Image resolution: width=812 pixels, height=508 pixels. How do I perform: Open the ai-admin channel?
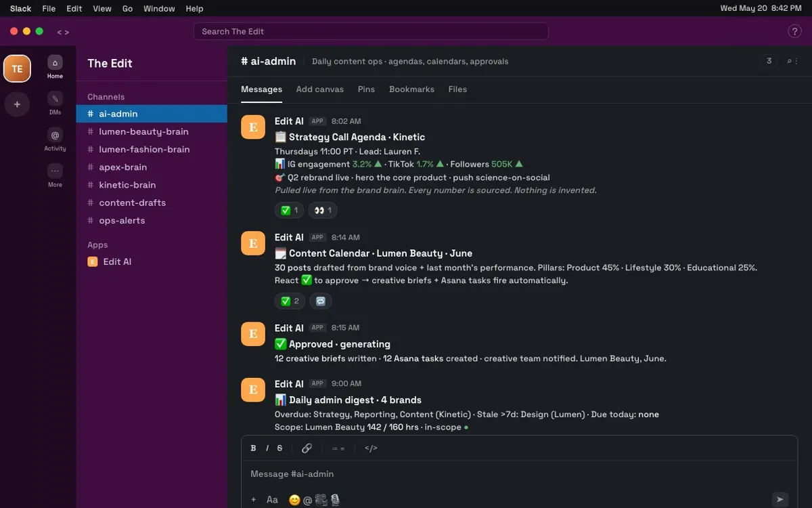tap(152, 114)
